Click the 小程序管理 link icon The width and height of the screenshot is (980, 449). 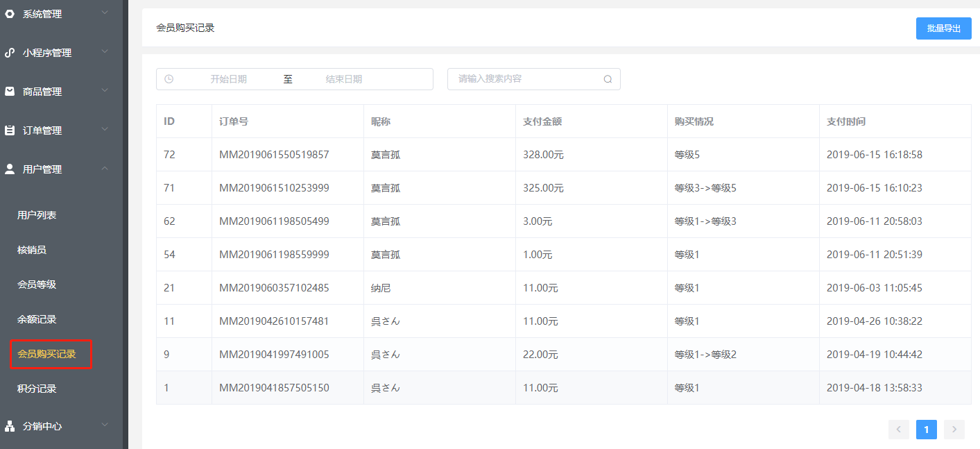(10, 53)
